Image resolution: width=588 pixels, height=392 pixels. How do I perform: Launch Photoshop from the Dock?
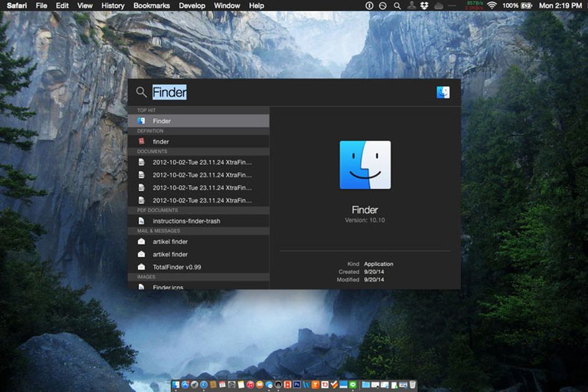tap(297, 385)
